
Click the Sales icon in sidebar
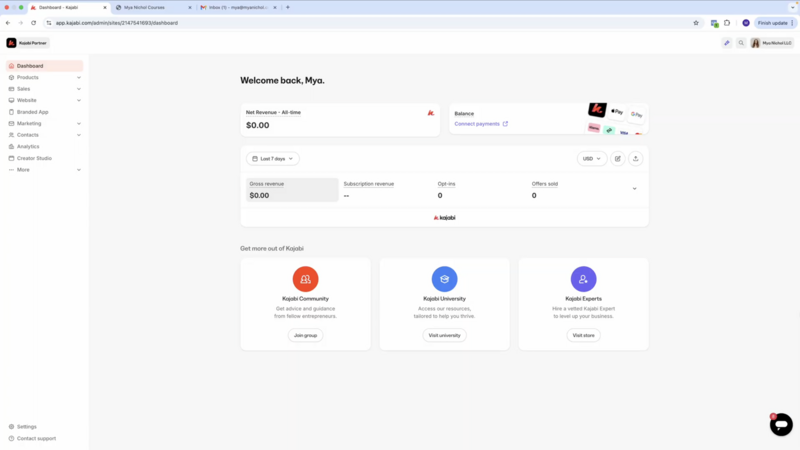coord(11,89)
